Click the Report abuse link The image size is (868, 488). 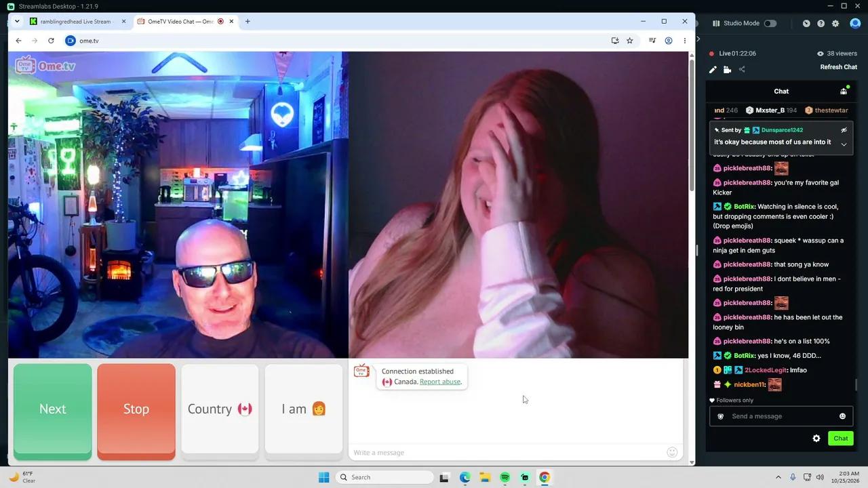click(x=440, y=382)
